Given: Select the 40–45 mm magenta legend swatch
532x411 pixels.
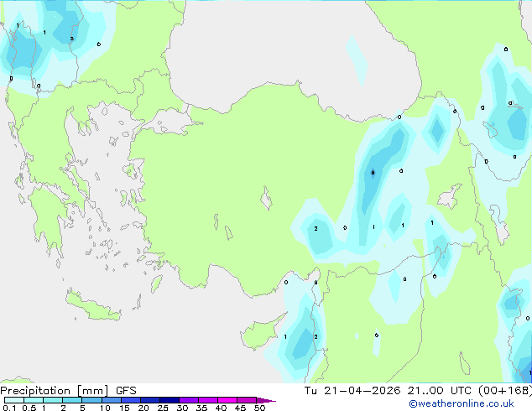Looking at the screenshot, I should point(227,400).
